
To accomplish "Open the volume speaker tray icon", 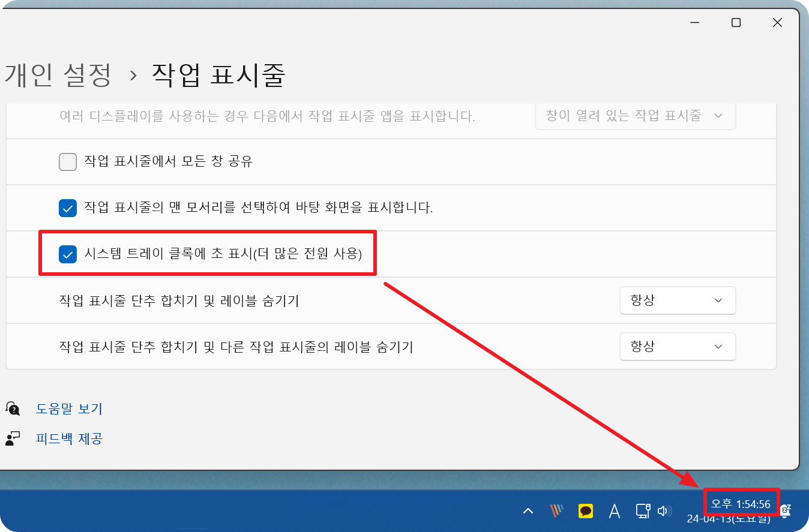I will (x=663, y=511).
